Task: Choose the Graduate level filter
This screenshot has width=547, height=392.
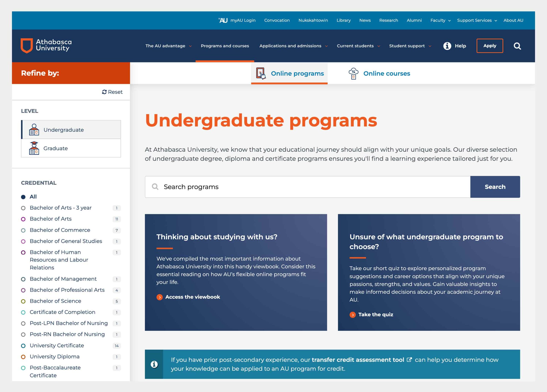Action: pyautogui.click(x=71, y=148)
